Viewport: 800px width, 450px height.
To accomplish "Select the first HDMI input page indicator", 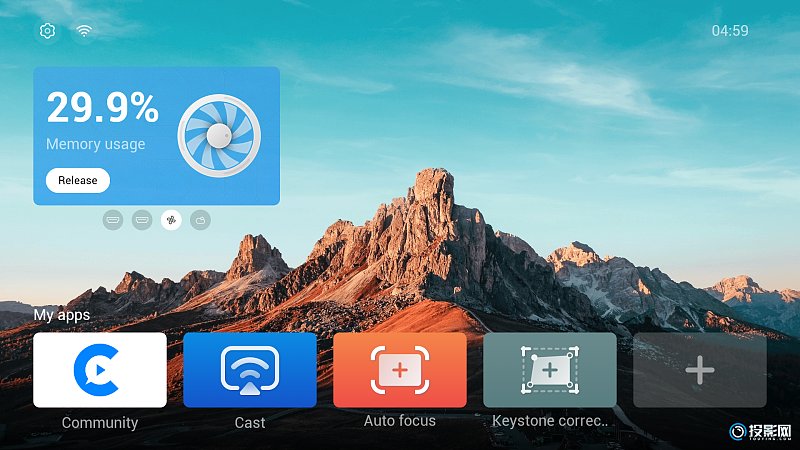I will coord(113,220).
